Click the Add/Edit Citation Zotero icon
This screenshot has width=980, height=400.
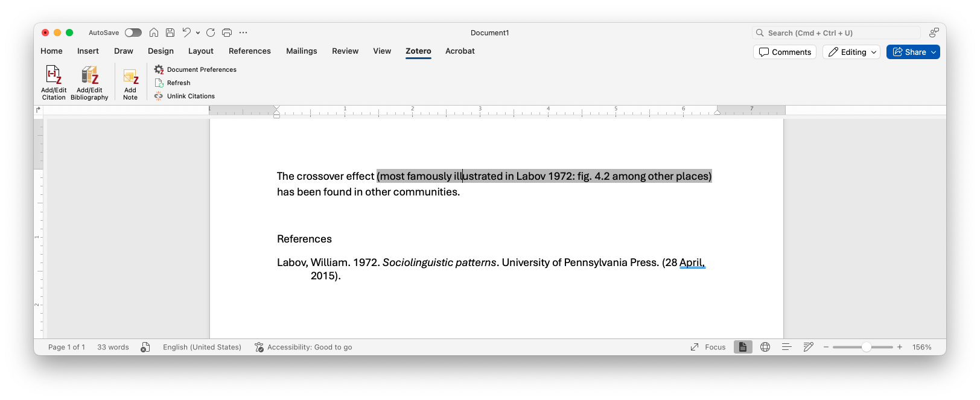(x=54, y=76)
